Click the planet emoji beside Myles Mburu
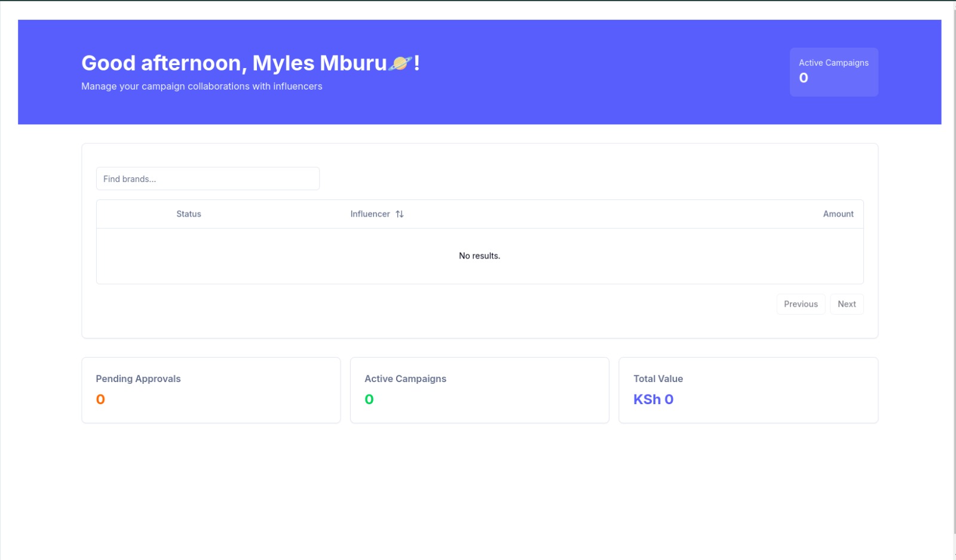The image size is (956, 560). click(x=400, y=63)
